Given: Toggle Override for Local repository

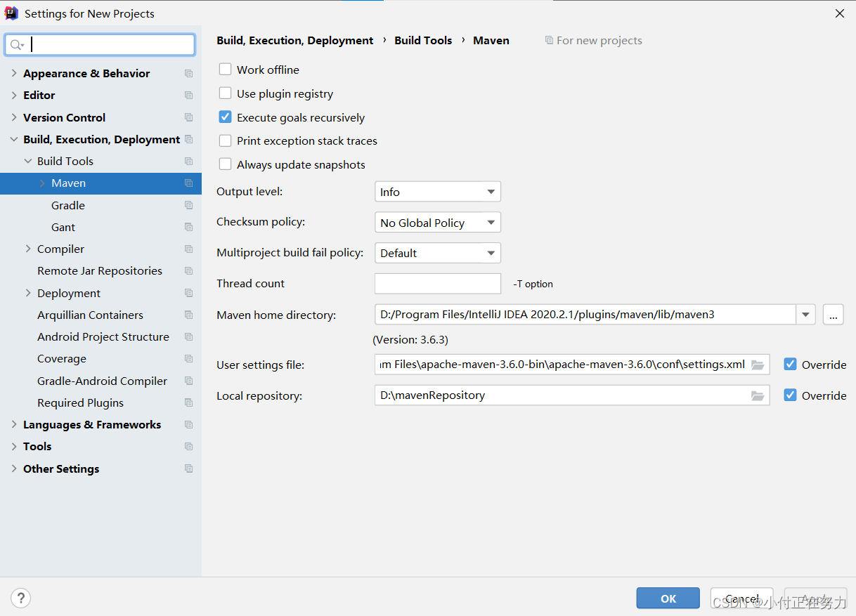Looking at the screenshot, I should click(x=790, y=395).
